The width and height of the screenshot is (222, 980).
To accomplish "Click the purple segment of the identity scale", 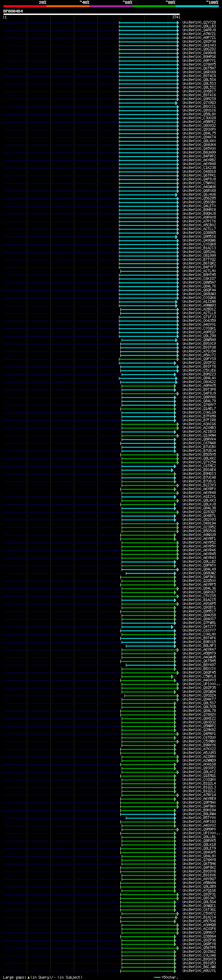I will pyautogui.click(x=111, y=6).
